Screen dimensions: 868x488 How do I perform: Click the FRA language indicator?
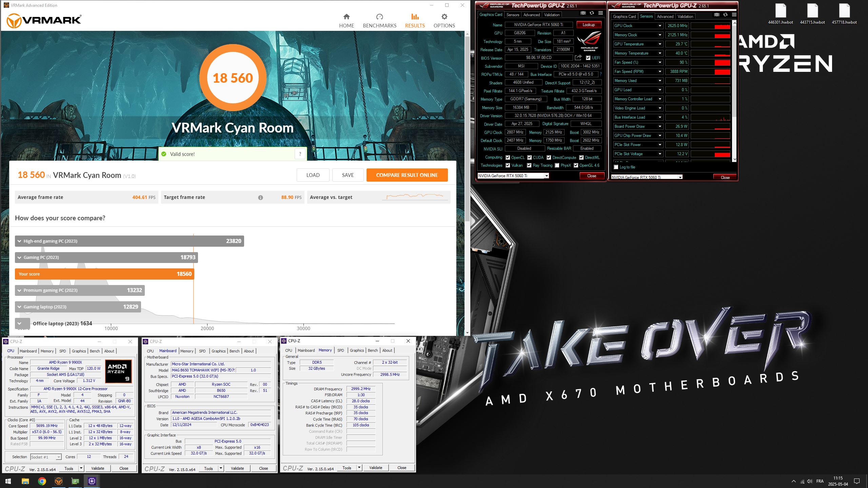point(820,481)
